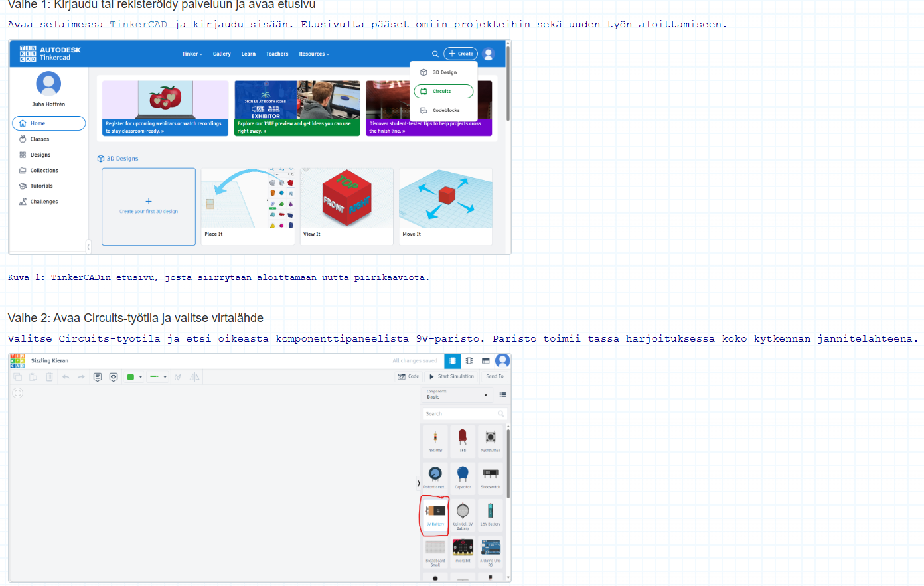Switch to Component list view icon
Screen dimensions: 924x586
(485, 361)
